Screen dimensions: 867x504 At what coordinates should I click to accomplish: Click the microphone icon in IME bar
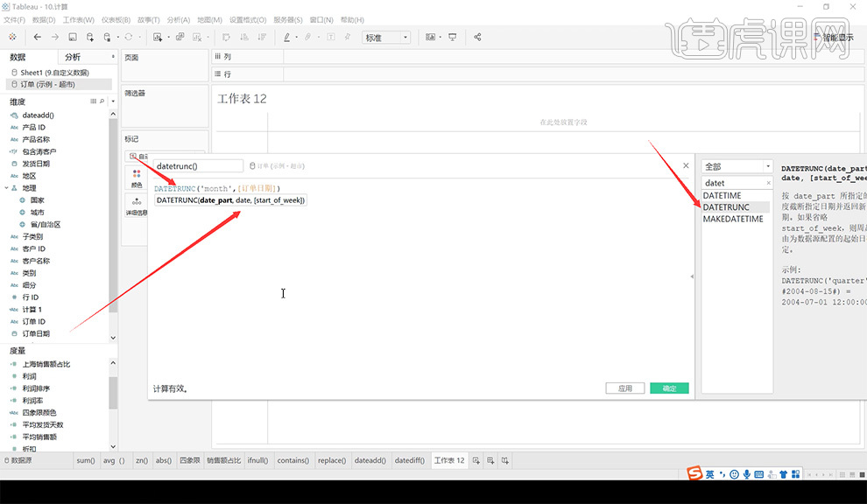(746, 474)
